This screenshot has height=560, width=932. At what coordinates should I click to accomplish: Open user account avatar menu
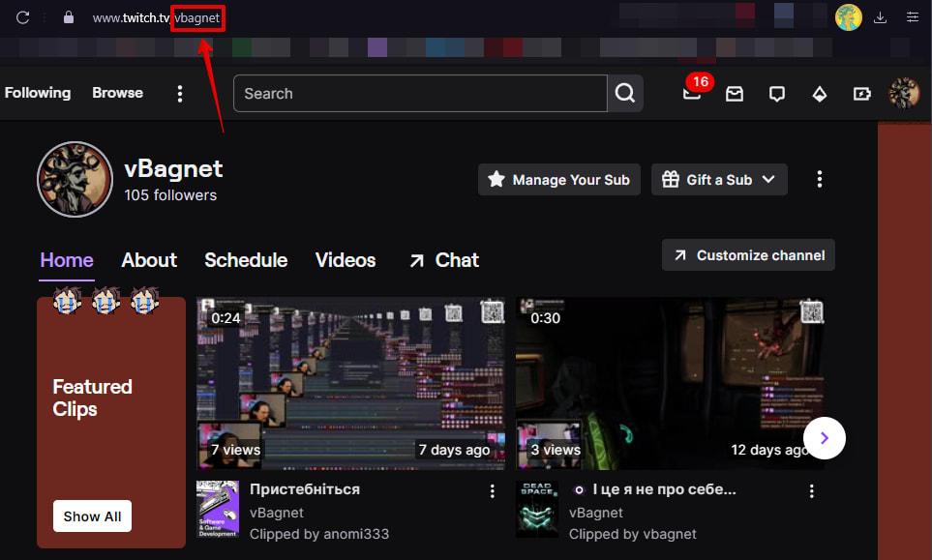point(904,93)
